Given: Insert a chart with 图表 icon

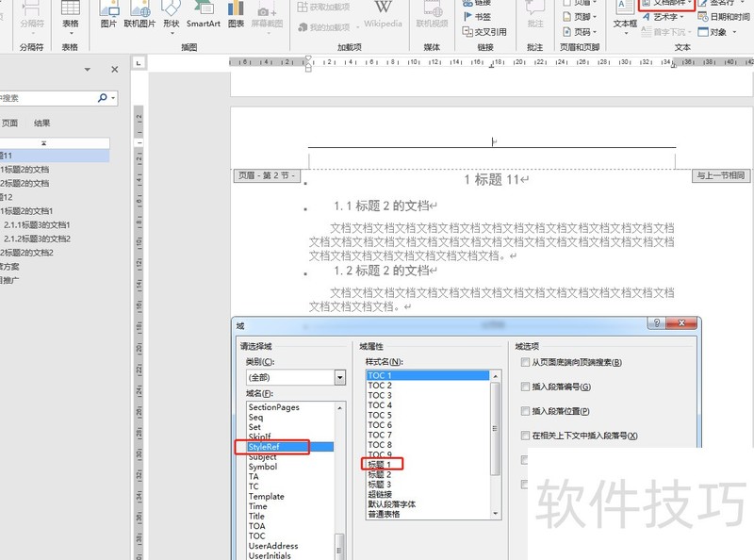Looking at the screenshot, I should (236, 14).
